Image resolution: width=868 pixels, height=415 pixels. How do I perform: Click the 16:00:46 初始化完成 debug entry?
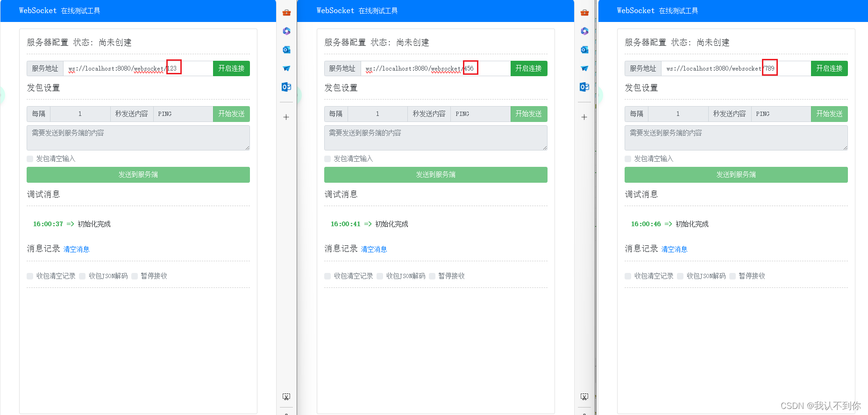tap(670, 224)
